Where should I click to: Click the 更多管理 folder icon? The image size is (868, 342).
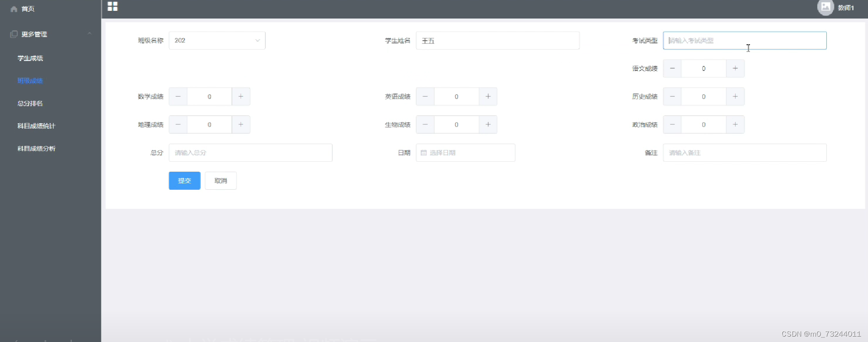coord(14,34)
